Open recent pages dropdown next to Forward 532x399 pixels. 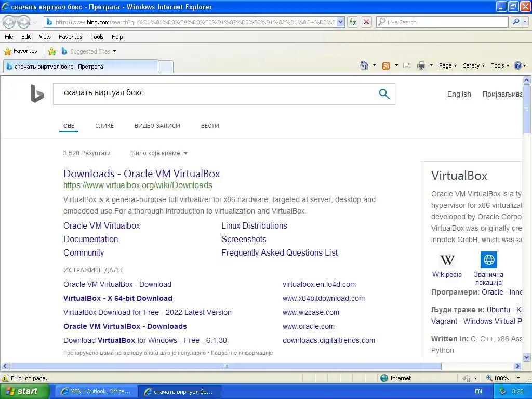[35, 22]
